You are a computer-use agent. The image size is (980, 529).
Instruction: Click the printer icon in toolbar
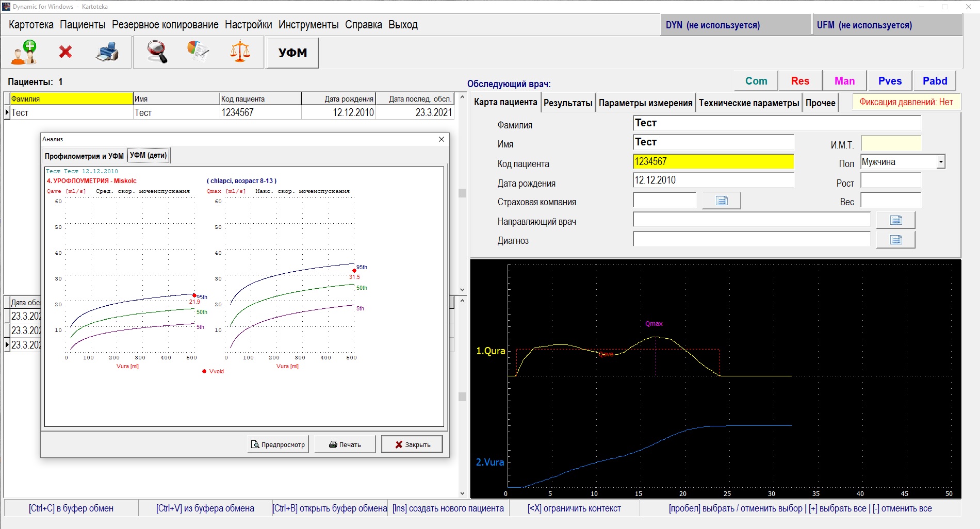(107, 52)
